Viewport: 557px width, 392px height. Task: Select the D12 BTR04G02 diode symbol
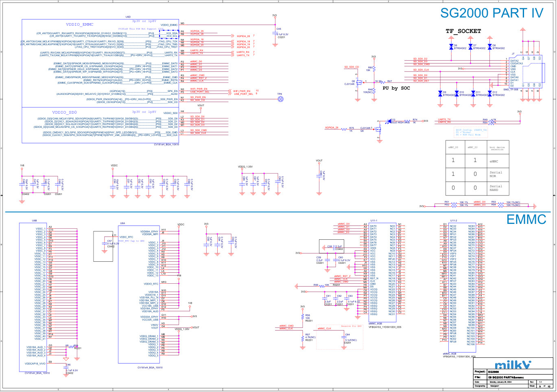489,94
